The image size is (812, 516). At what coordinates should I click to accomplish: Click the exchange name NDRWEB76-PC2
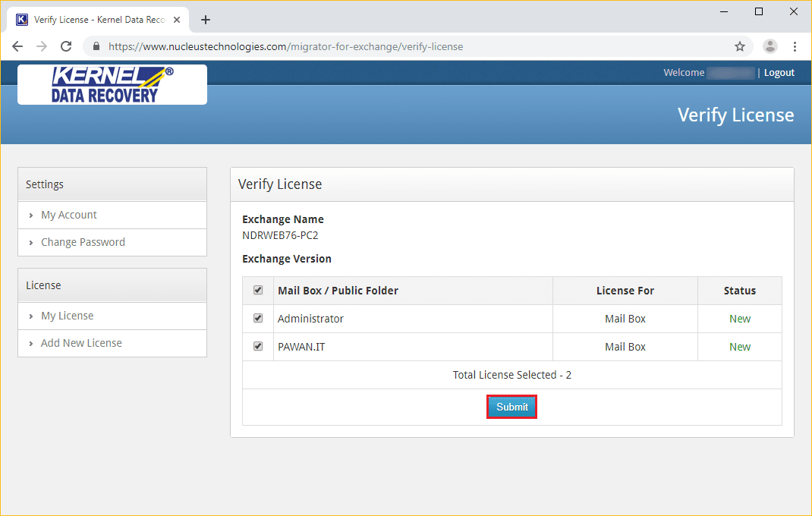coord(280,235)
